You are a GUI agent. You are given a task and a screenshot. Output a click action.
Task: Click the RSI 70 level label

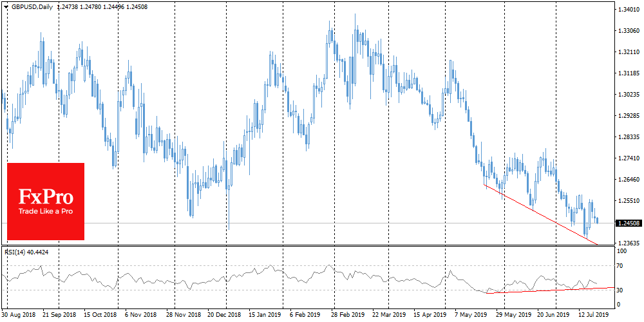tap(621, 265)
